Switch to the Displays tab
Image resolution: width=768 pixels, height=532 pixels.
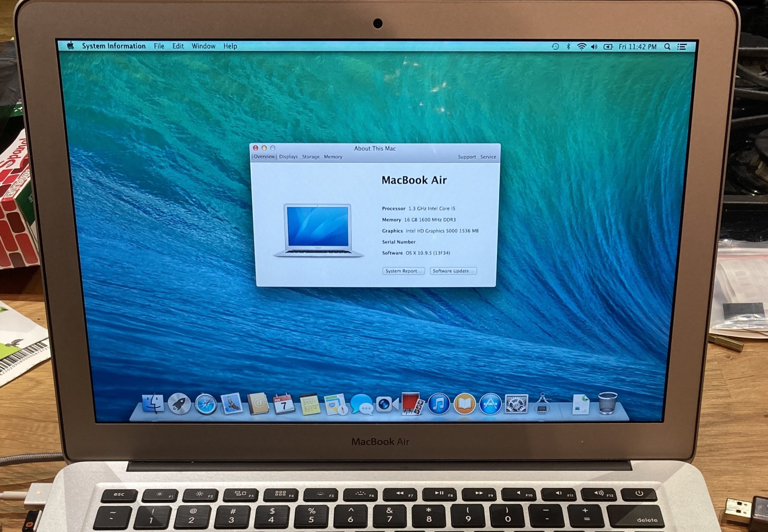tap(288, 157)
